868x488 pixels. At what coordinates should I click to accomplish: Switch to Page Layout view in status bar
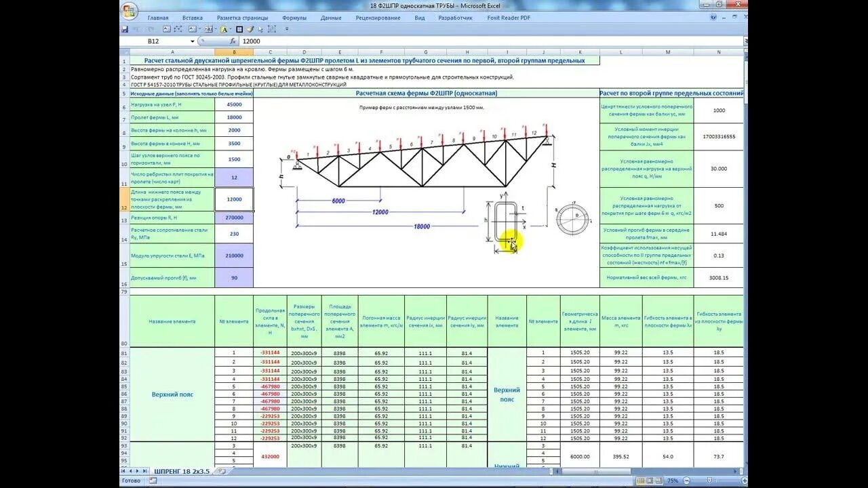(x=650, y=481)
